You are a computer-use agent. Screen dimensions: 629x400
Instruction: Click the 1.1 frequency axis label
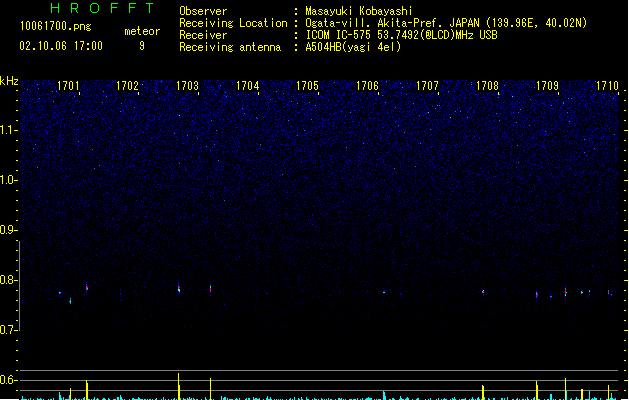coord(8,130)
